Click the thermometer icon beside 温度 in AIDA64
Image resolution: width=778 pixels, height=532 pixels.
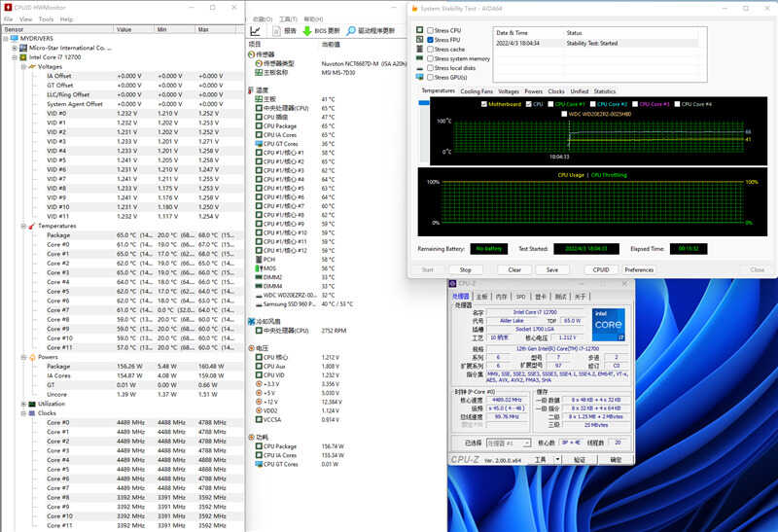(x=251, y=90)
